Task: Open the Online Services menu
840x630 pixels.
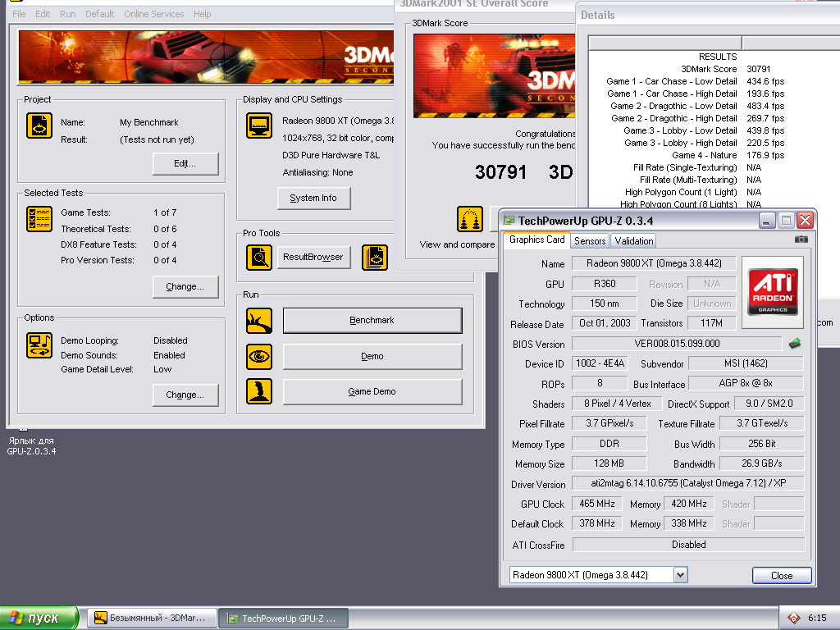Action: click(154, 14)
